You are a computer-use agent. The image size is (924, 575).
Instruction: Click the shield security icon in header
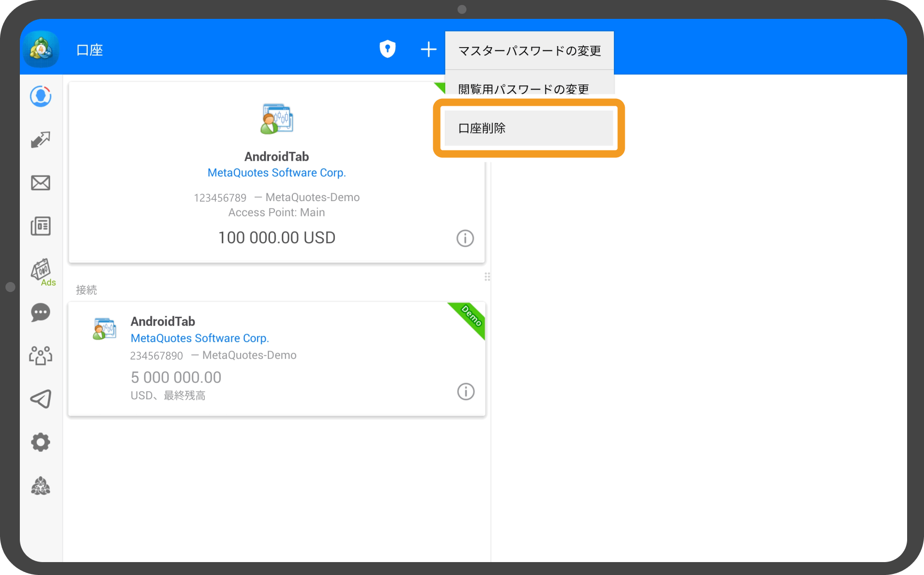pyautogui.click(x=388, y=49)
